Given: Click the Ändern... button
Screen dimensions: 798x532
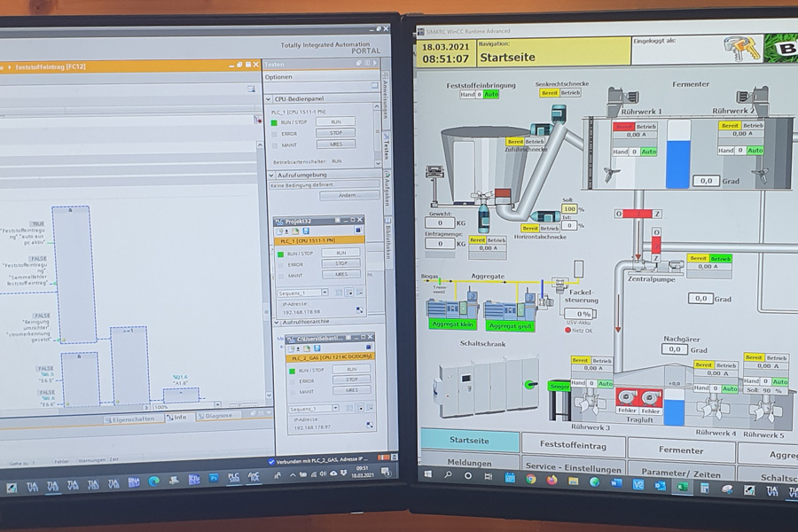Looking at the screenshot, I should click(x=349, y=195).
